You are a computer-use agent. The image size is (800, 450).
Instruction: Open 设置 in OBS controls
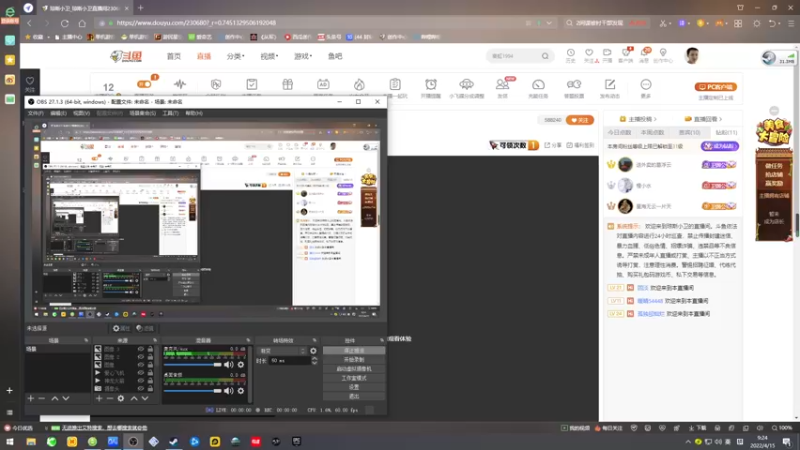[x=354, y=387]
